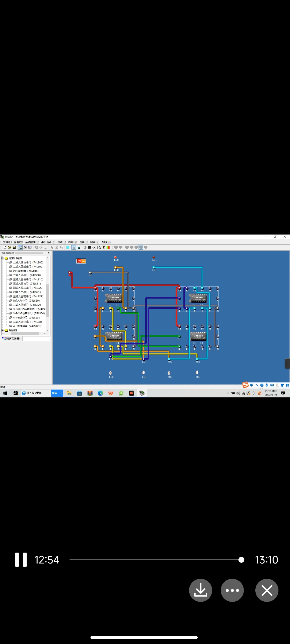Toggle the K03 logic switch
Viewport: 290px width, 644px height.
[197, 372]
